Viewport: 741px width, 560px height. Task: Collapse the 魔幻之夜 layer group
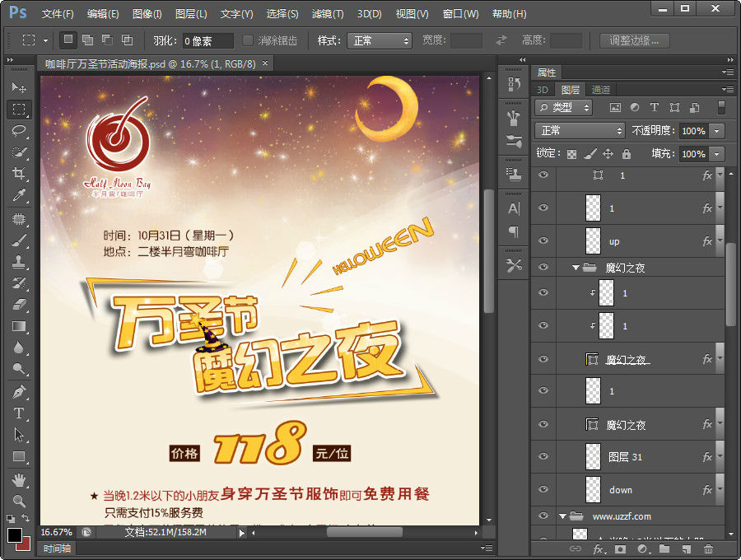pyautogui.click(x=576, y=268)
